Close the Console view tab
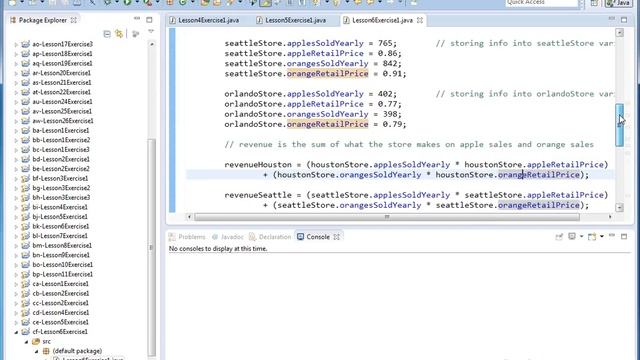 (336, 237)
